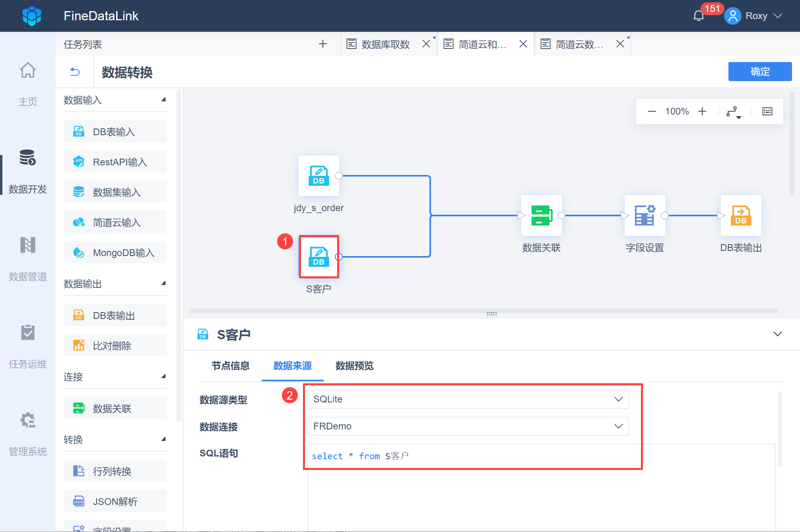Select the 字段设置 node on canvas
The height and width of the screenshot is (532, 800).
click(645, 216)
